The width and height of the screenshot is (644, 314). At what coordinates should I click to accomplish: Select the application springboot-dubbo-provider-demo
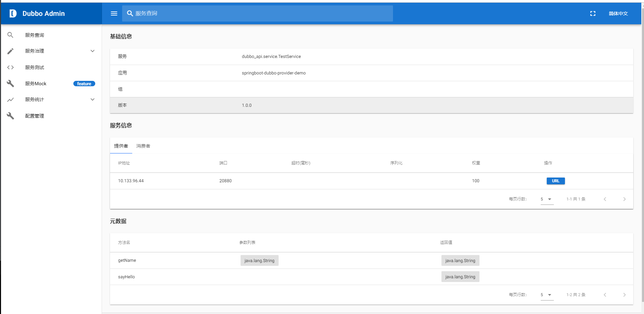tap(274, 73)
